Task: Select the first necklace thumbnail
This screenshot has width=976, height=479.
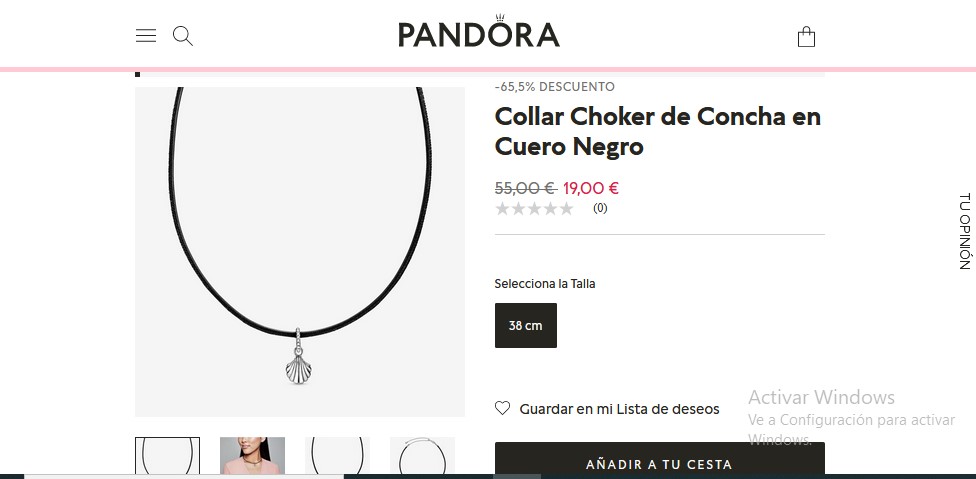Action: tap(167, 456)
